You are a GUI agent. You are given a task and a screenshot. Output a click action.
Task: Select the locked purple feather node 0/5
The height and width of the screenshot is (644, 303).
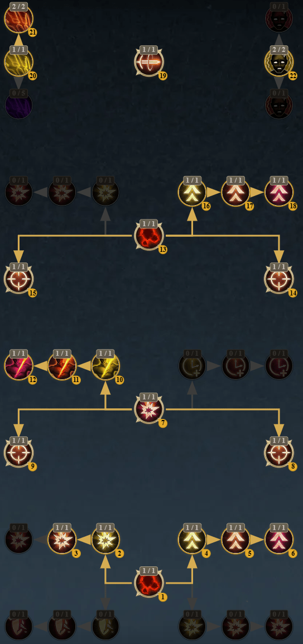[x=19, y=106]
